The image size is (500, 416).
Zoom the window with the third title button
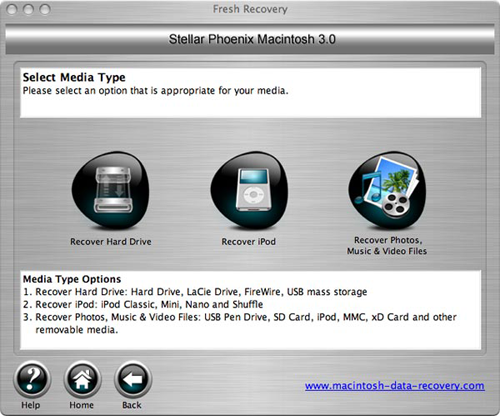click(x=45, y=9)
